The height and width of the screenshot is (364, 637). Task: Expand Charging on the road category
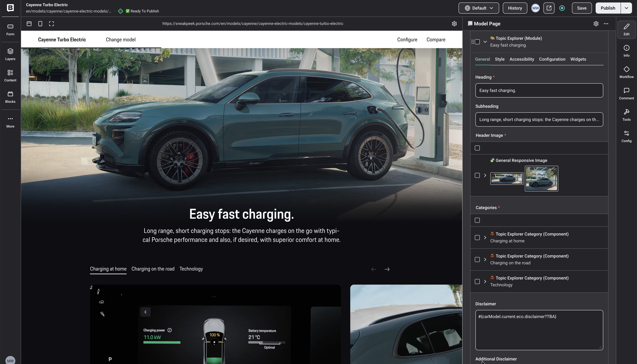485,260
